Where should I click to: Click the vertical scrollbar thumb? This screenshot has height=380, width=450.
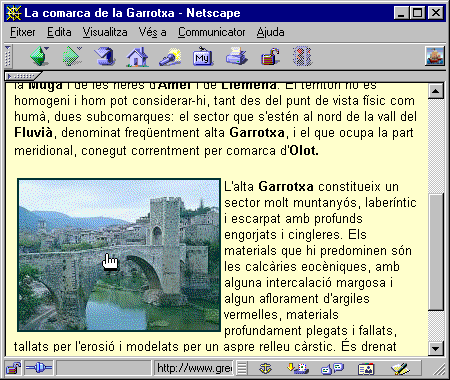[x=436, y=252]
